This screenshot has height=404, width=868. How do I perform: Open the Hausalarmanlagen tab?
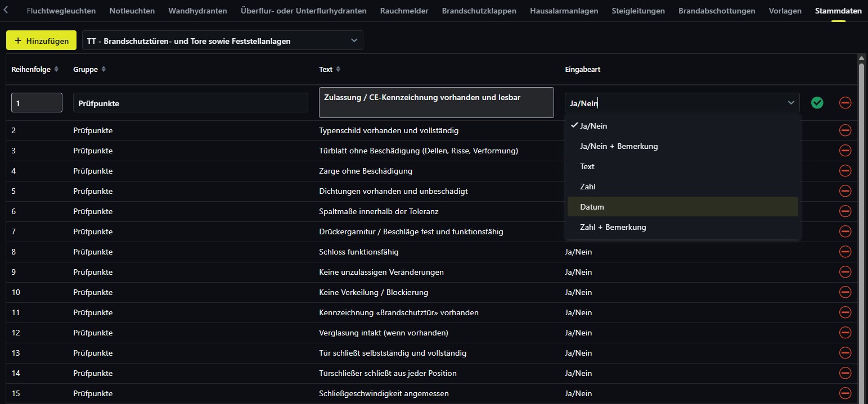click(564, 11)
